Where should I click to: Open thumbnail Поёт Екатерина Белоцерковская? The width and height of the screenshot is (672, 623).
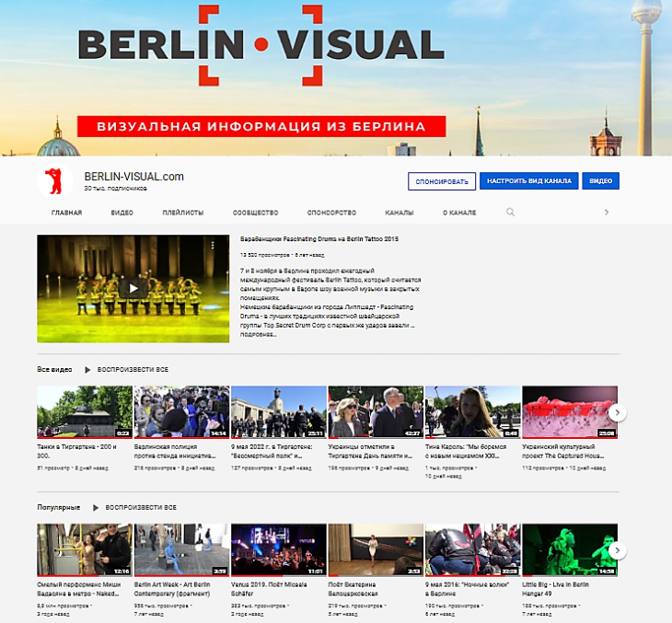point(376,550)
